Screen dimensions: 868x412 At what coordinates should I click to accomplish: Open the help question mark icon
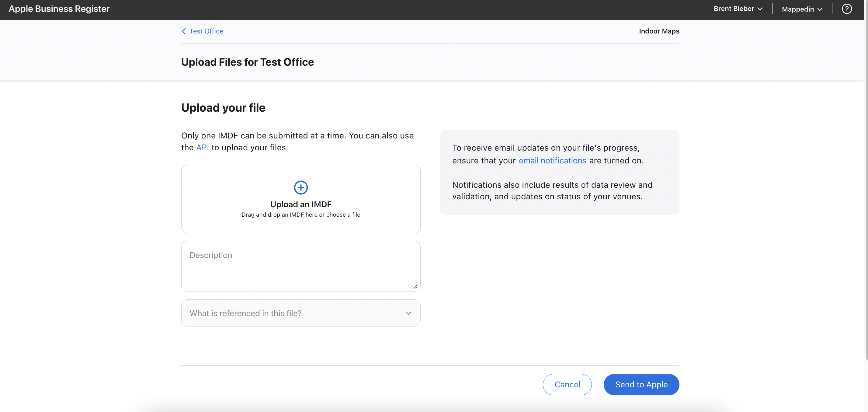(846, 9)
